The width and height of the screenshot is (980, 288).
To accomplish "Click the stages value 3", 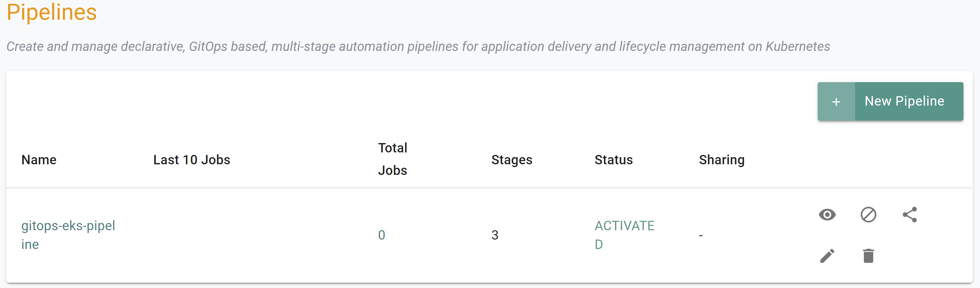I will (x=495, y=235).
